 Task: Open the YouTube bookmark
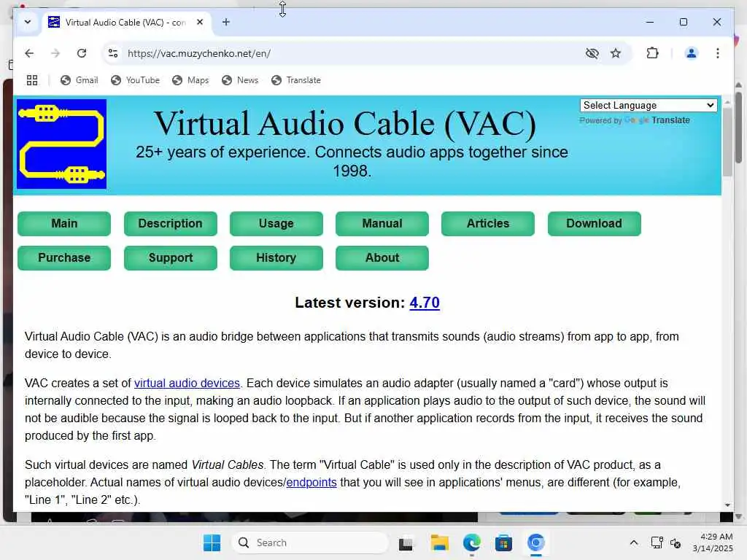tap(135, 80)
